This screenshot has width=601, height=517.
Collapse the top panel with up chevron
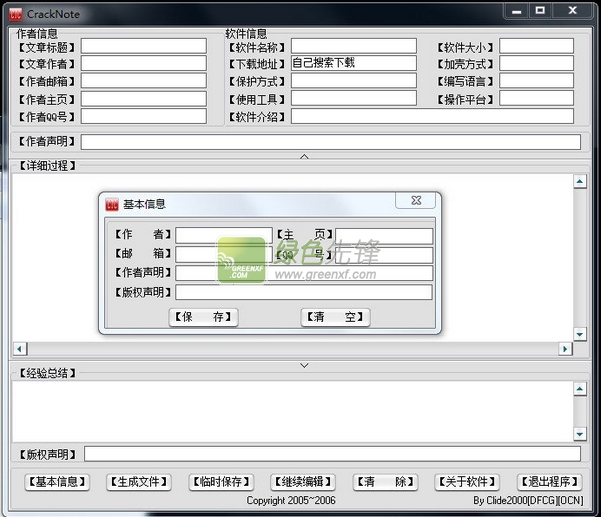304,156
